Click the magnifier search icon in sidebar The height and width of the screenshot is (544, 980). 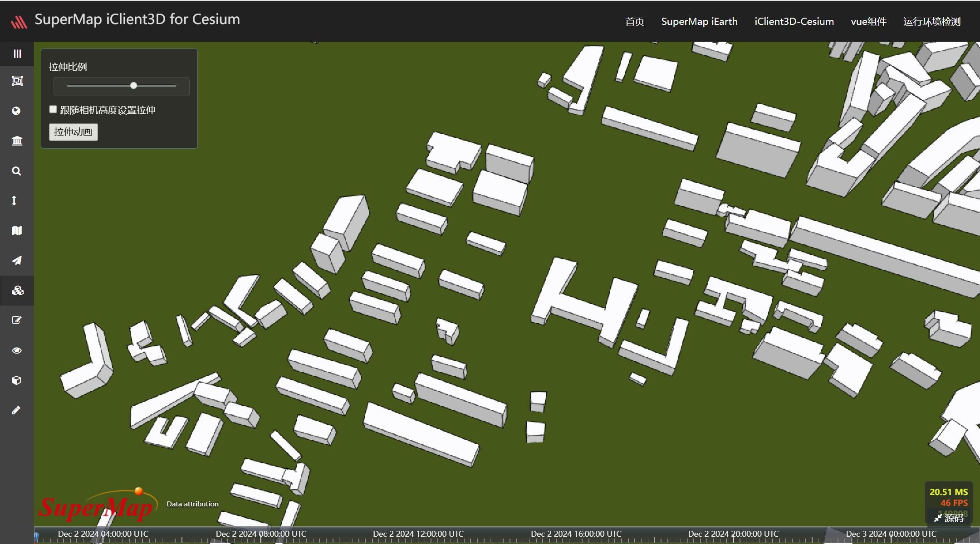pyautogui.click(x=16, y=171)
